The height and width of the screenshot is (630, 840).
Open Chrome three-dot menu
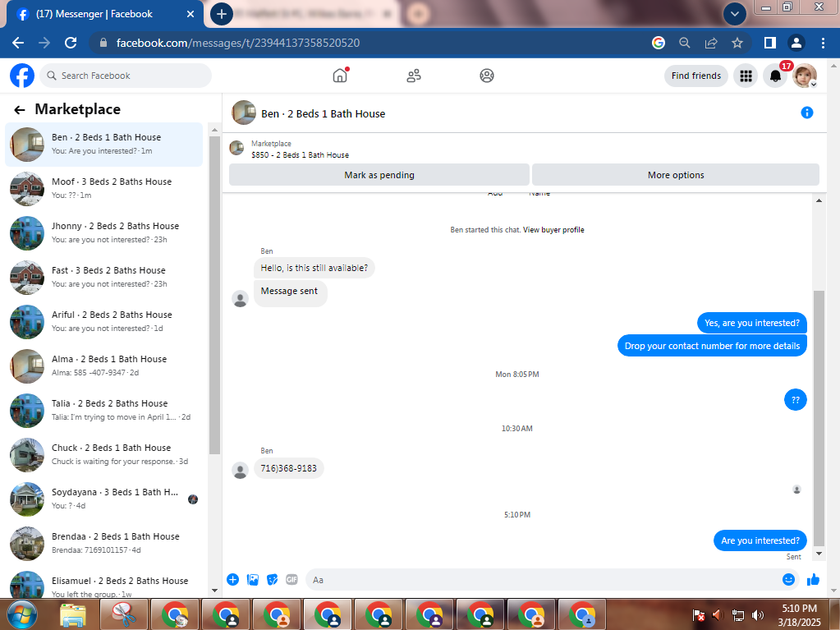[x=823, y=43]
